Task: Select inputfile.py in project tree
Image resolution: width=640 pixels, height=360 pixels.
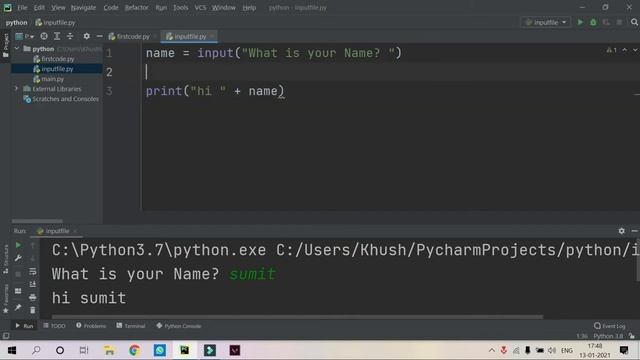Action: pyautogui.click(x=57, y=69)
